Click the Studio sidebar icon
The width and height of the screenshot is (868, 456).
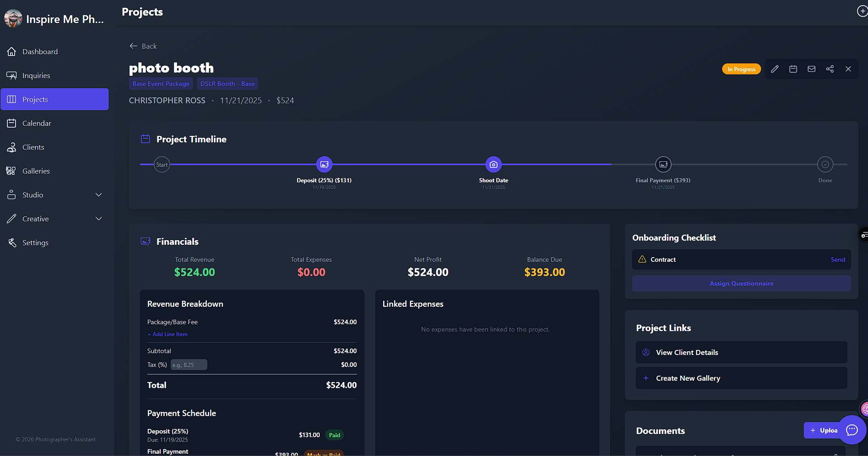coord(11,195)
